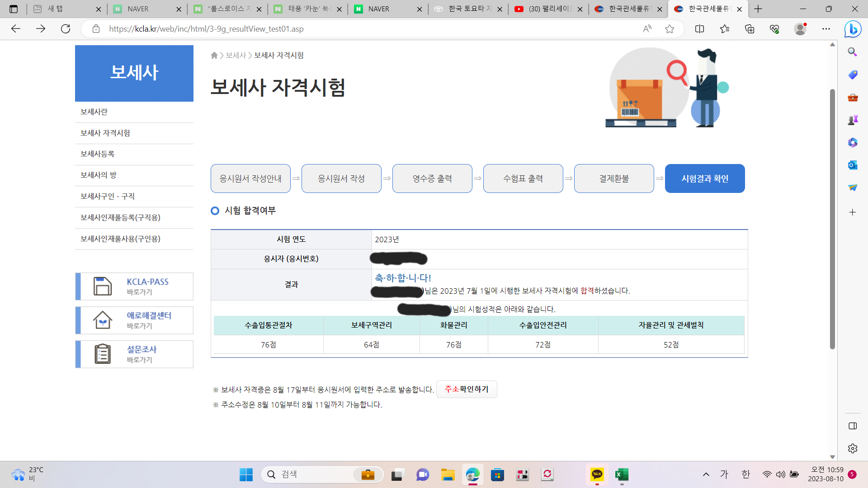Click the address bar URL field
The height and width of the screenshot is (488, 868).
362,29
